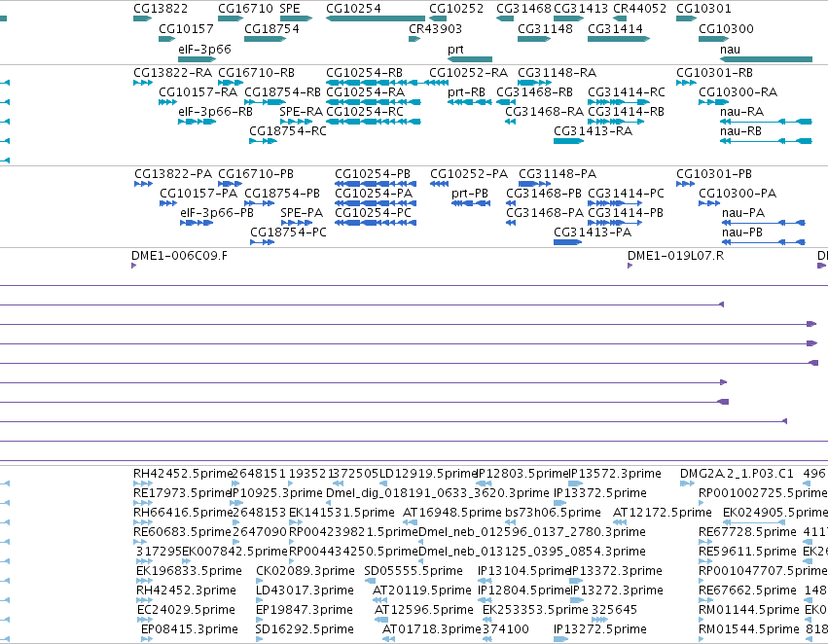Click protein CG16710-PB label
Image resolution: width=828 pixels, height=644 pixels.
pos(256,174)
